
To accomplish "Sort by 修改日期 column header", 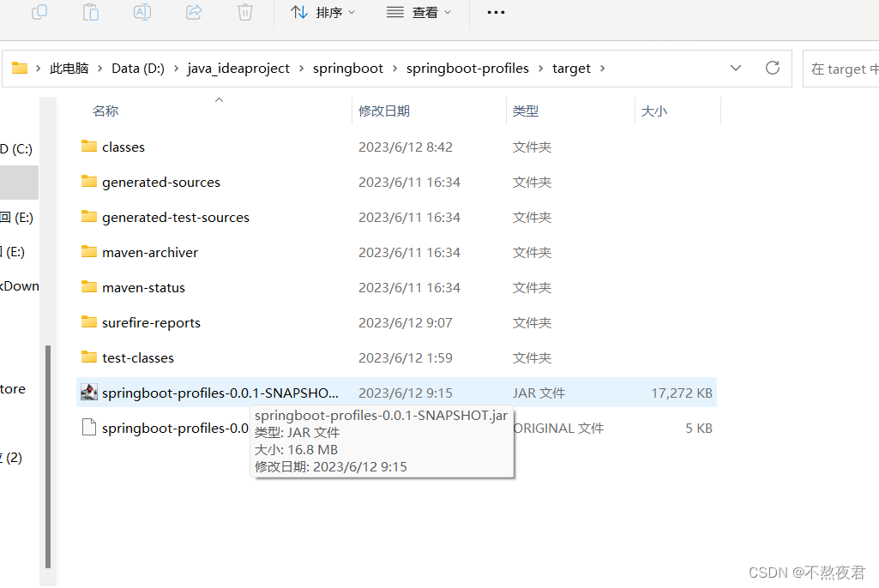I will pos(384,111).
